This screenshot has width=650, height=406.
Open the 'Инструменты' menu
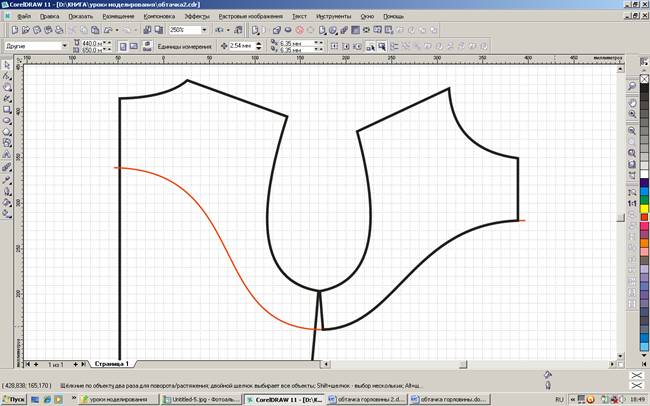(333, 16)
